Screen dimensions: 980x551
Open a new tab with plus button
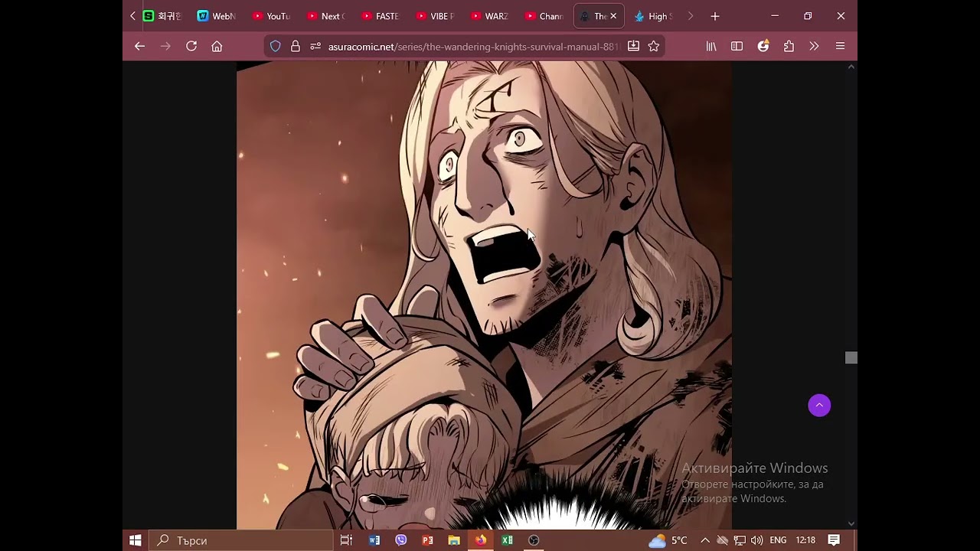[715, 16]
